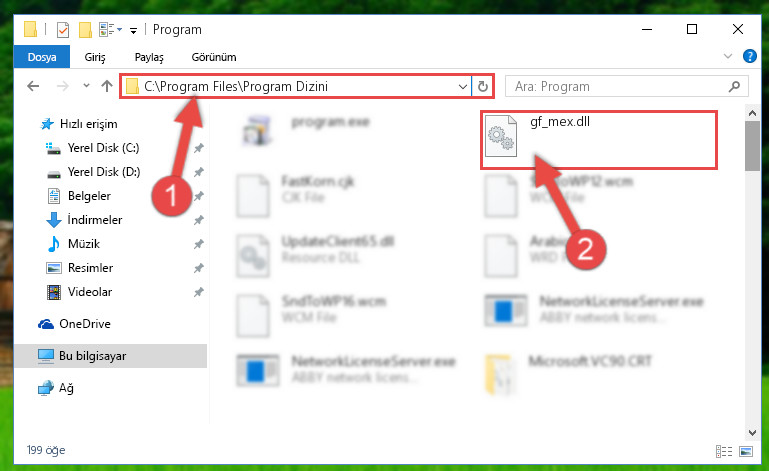Click the Ara: Program search box

618,87
